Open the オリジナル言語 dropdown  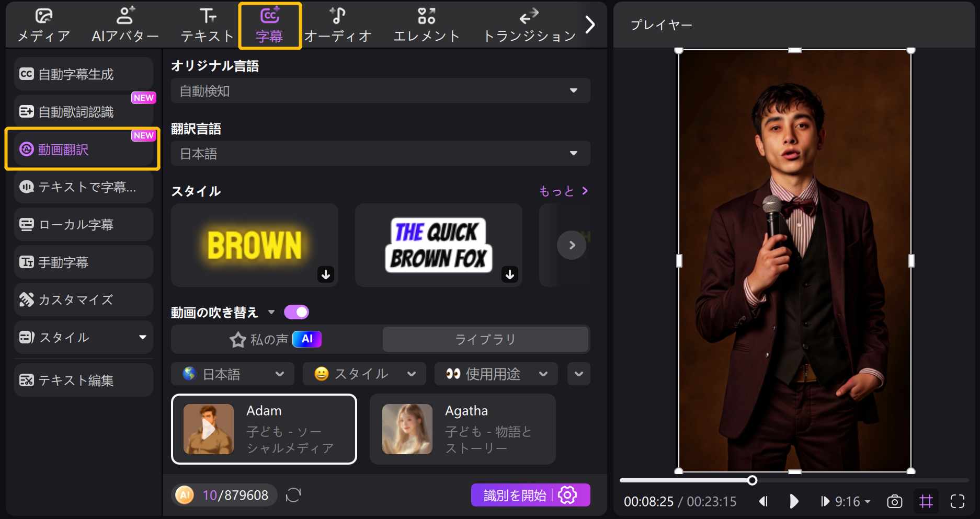(380, 90)
